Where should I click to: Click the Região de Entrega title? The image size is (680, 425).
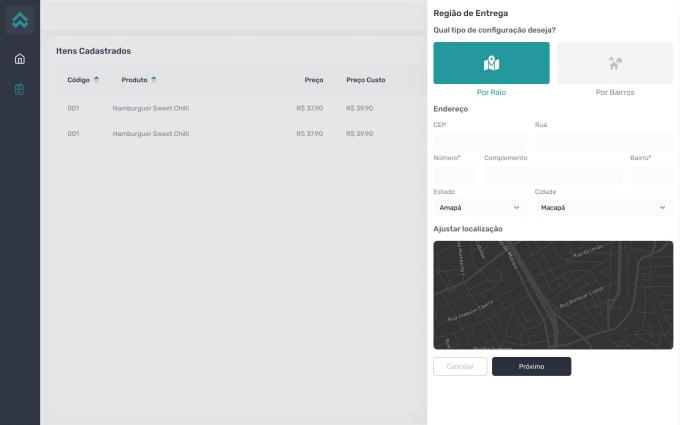tap(471, 13)
